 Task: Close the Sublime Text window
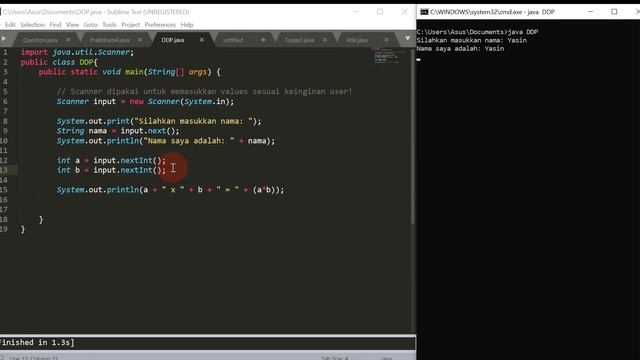(x=404, y=12)
